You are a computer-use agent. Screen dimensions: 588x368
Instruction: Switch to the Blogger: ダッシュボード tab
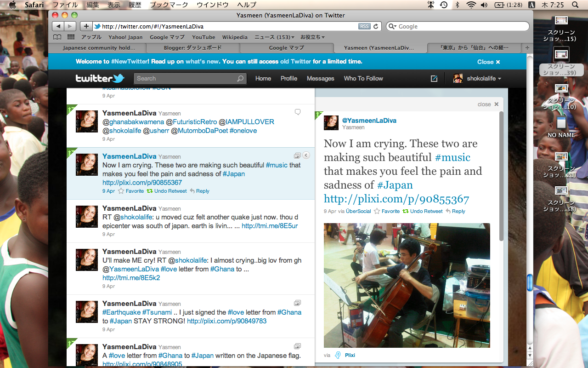(x=192, y=47)
